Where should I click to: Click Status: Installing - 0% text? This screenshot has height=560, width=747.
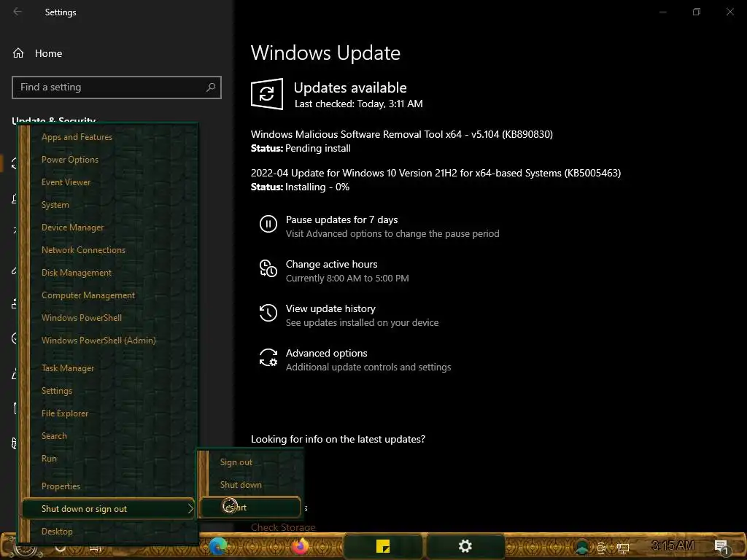[300, 187]
